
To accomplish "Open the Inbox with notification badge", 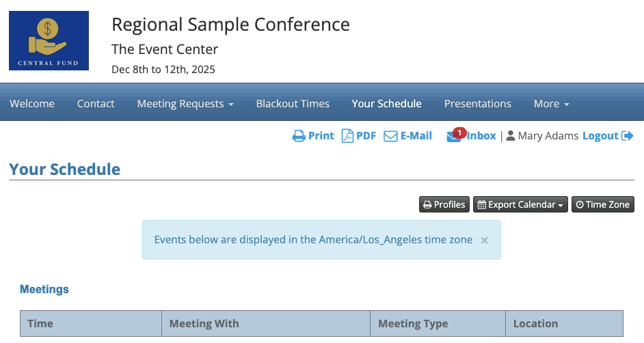I will click(x=472, y=136).
